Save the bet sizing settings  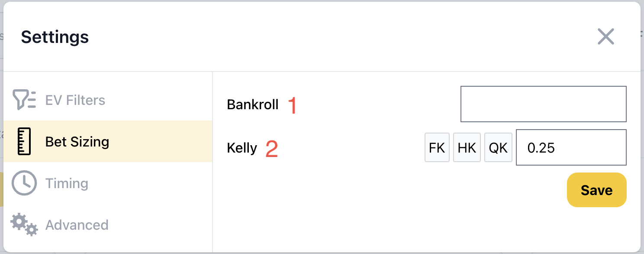coord(597,190)
